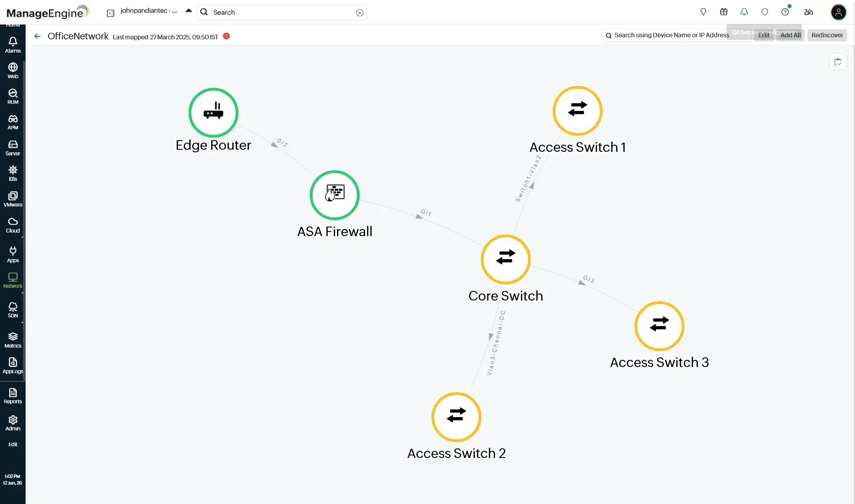Image resolution: width=855 pixels, height=504 pixels.
Task: Open Admin settings in the sidebar
Action: pyautogui.click(x=13, y=423)
